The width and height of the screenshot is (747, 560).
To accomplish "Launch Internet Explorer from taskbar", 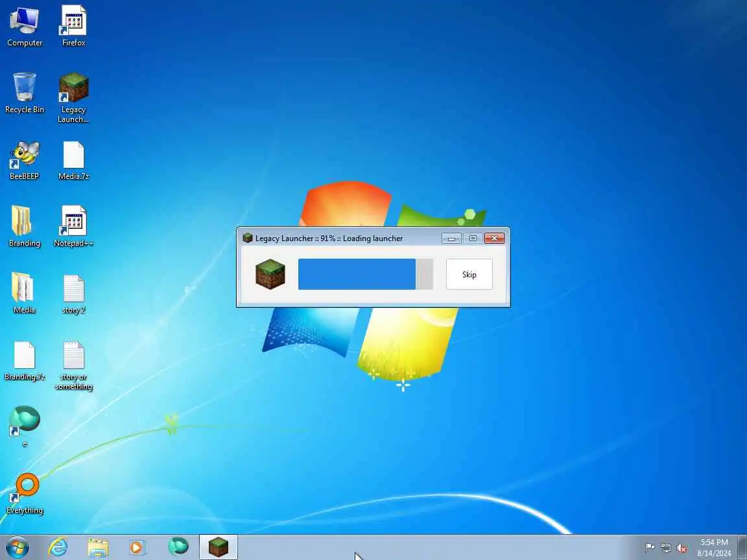I will point(58,547).
